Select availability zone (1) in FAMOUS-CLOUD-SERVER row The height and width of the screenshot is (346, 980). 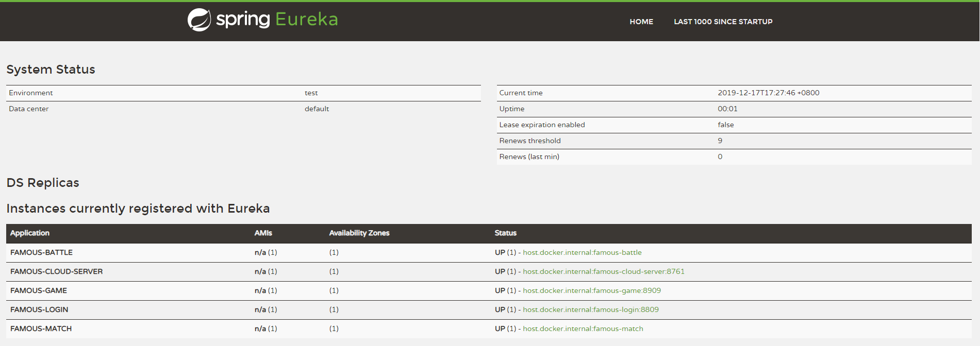pyautogui.click(x=334, y=271)
